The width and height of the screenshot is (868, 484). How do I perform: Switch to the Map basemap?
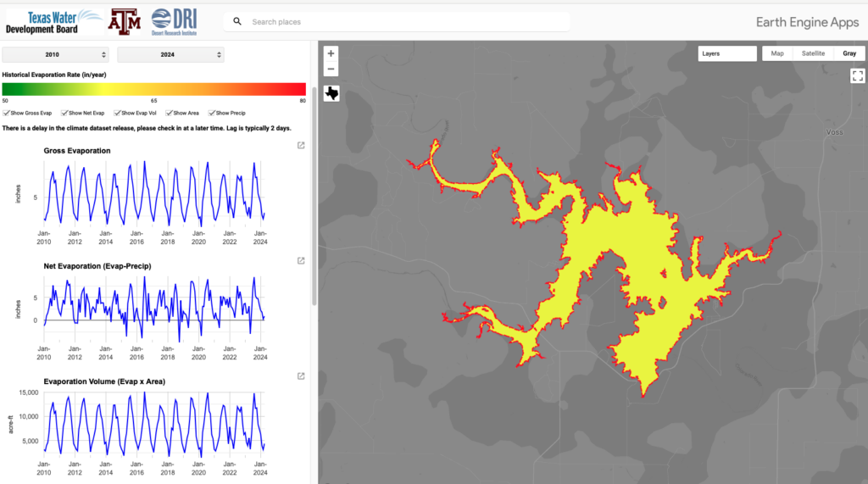(776, 53)
